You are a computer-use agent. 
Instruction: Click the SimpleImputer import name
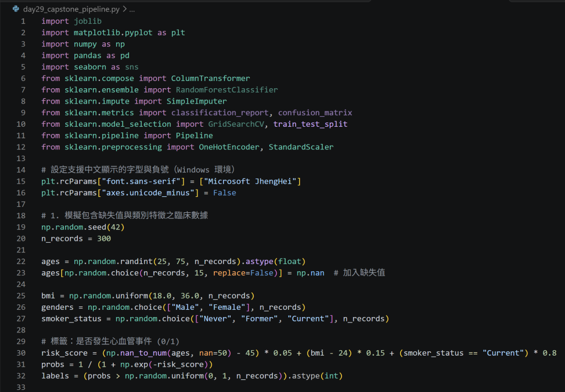197,101
